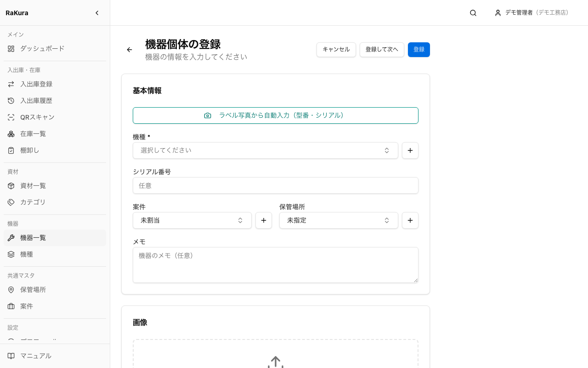Image resolution: width=588 pixels, height=368 pixels.
Task: Open マニュアル link
Action: (x=55, y=356)
